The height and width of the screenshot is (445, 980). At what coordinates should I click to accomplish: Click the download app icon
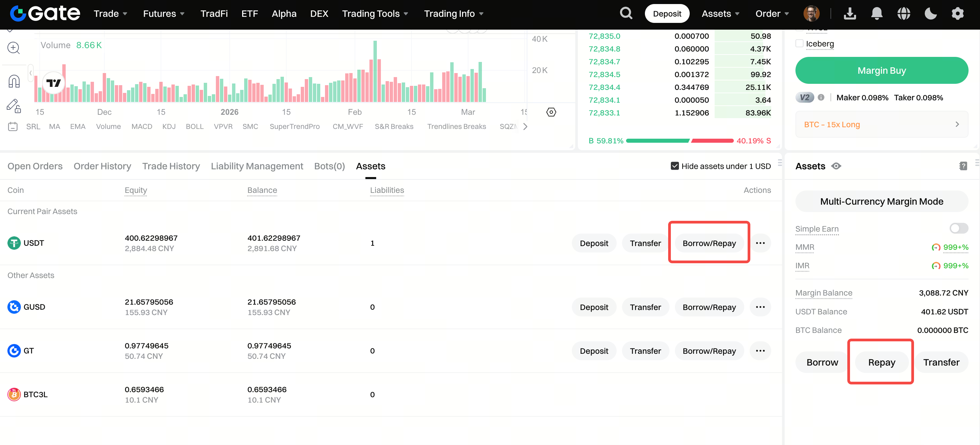pyautogui.click(x=850, y=14)
